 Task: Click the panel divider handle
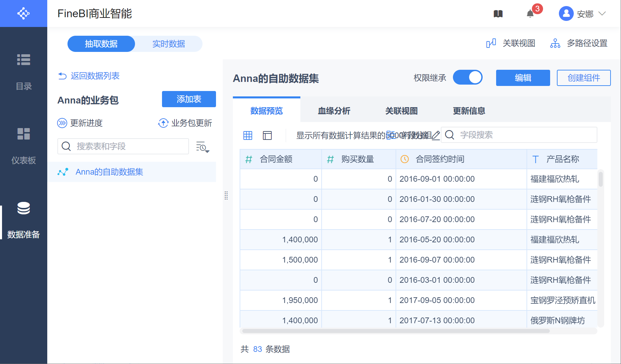[226, 195]
